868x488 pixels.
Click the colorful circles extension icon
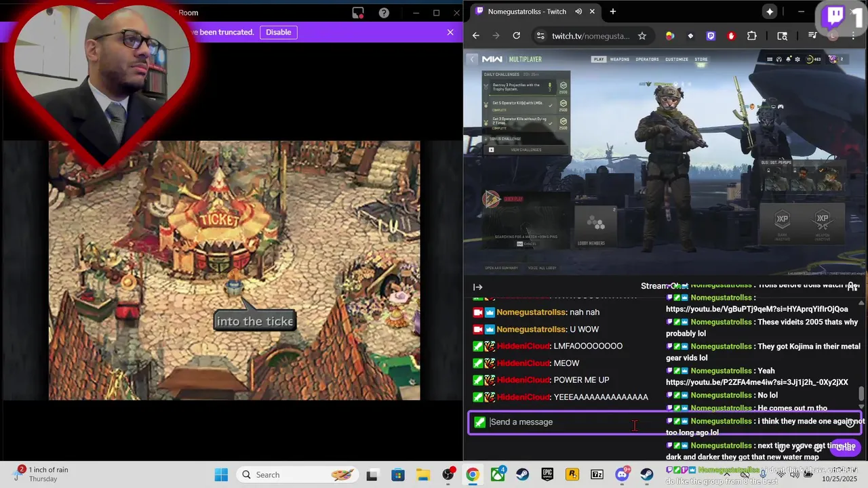click(670, 36)
